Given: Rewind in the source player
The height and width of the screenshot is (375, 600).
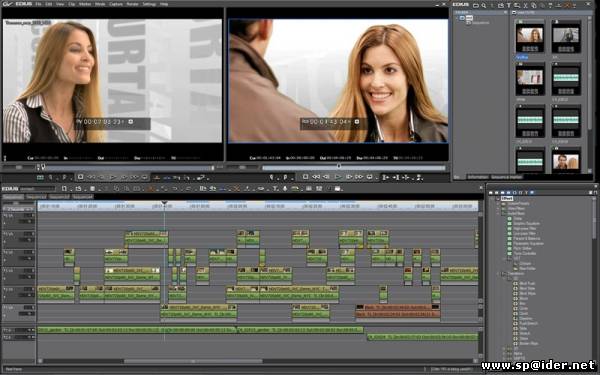Looking at the screenshot, I should [x=91, y=177].
